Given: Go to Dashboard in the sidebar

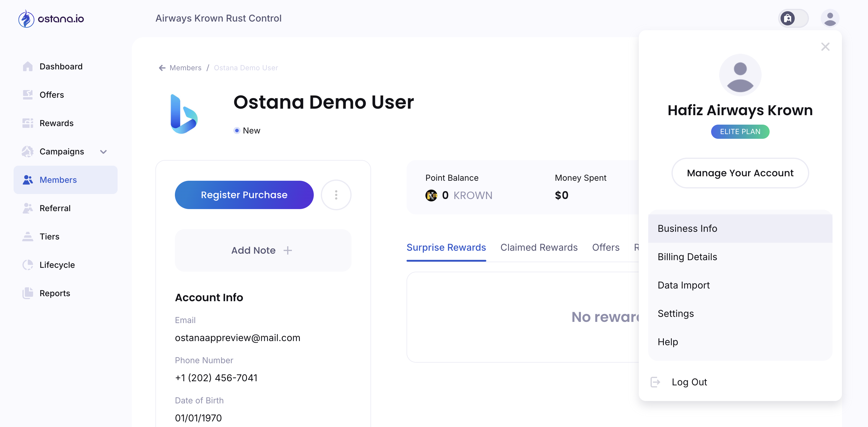Looking at the screenshot, I should tap(65, 66).
